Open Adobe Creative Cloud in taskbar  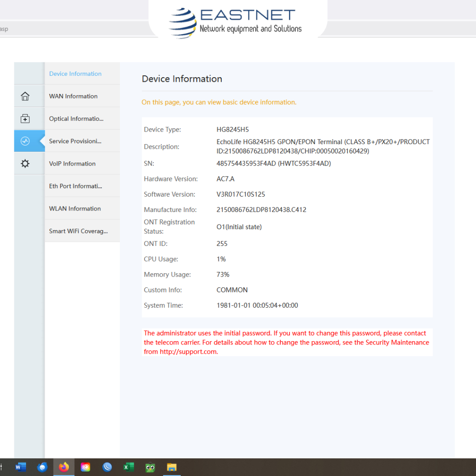(86, 467)
